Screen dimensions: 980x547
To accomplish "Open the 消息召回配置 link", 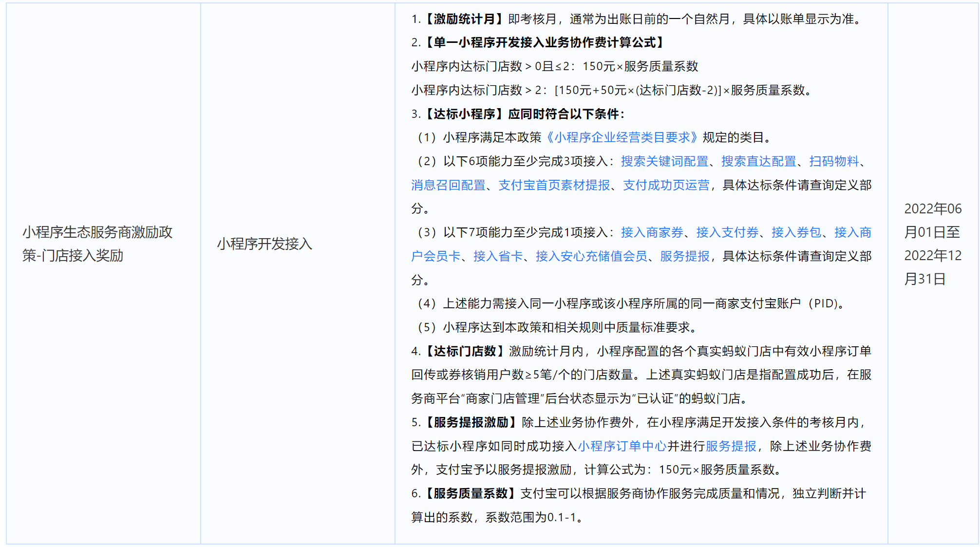I will pyautogui.click(x=448, y=185).
